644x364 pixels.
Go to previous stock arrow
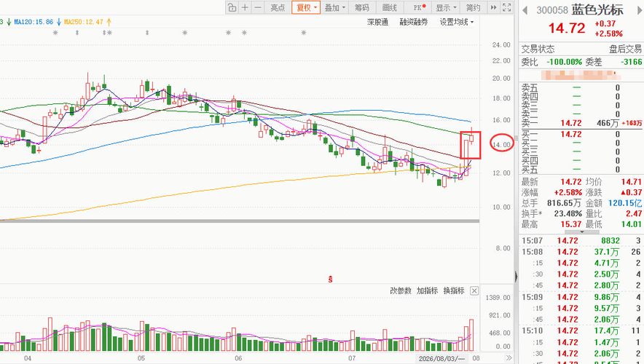(525, 11)
